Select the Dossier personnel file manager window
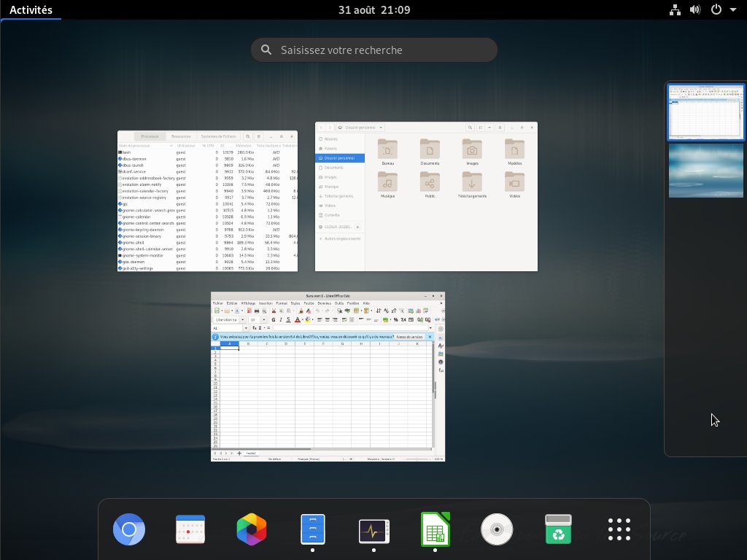Viewport: 747px width, 560px height. [426, 197]
